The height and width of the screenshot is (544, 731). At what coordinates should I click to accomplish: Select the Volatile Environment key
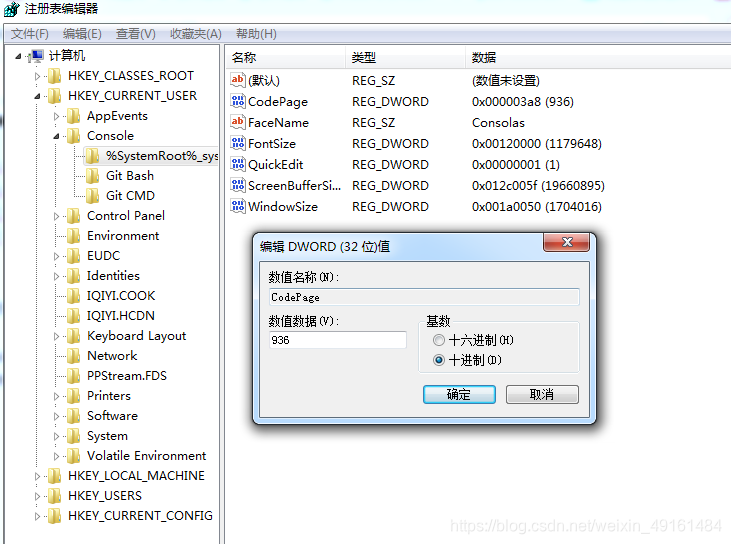(146, 456)
